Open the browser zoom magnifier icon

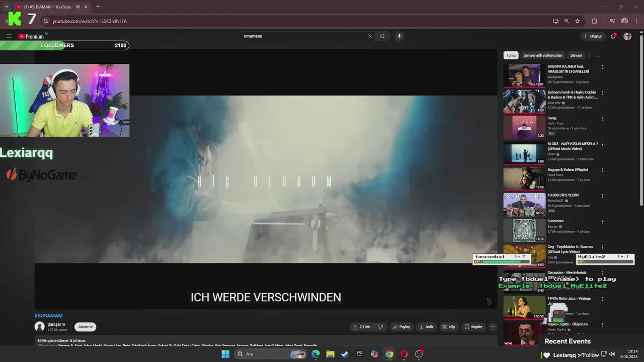[567, 21]
